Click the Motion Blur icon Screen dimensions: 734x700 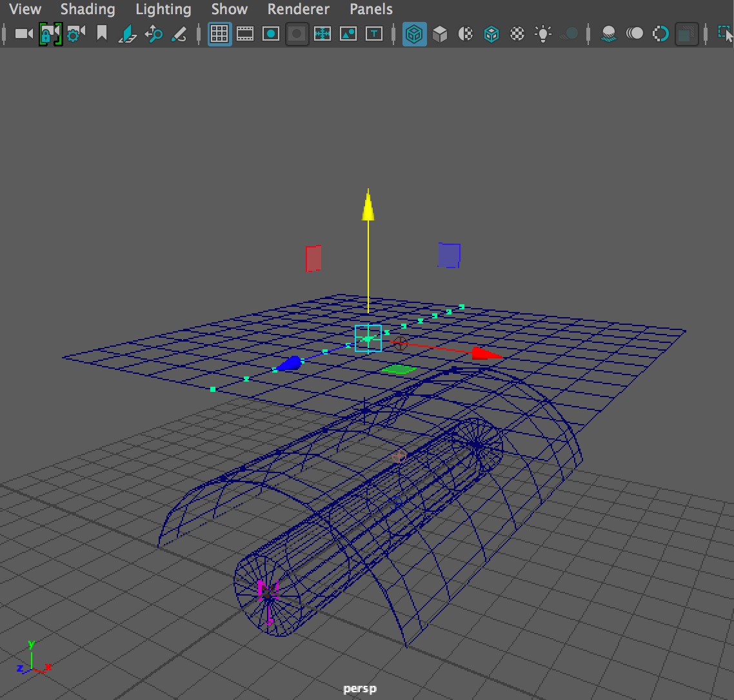[x=634, y=34]
